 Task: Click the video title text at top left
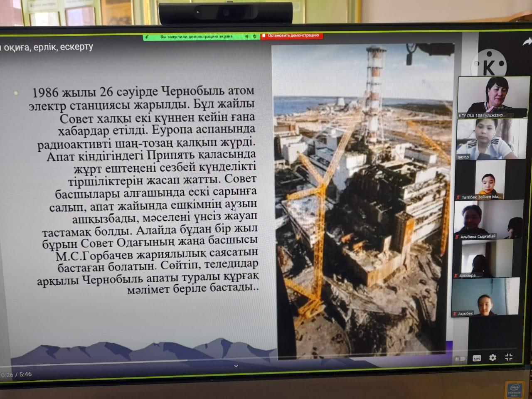pos(47,47)
